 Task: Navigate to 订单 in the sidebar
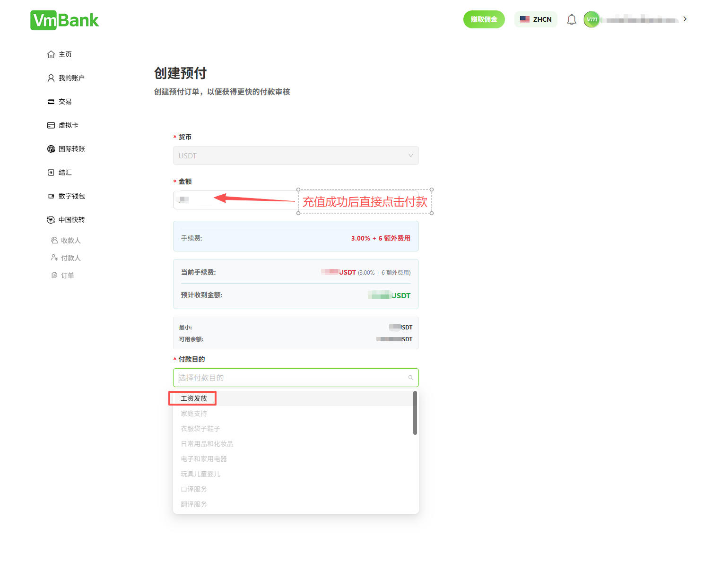pyautogui.click(x=68, y=275)
